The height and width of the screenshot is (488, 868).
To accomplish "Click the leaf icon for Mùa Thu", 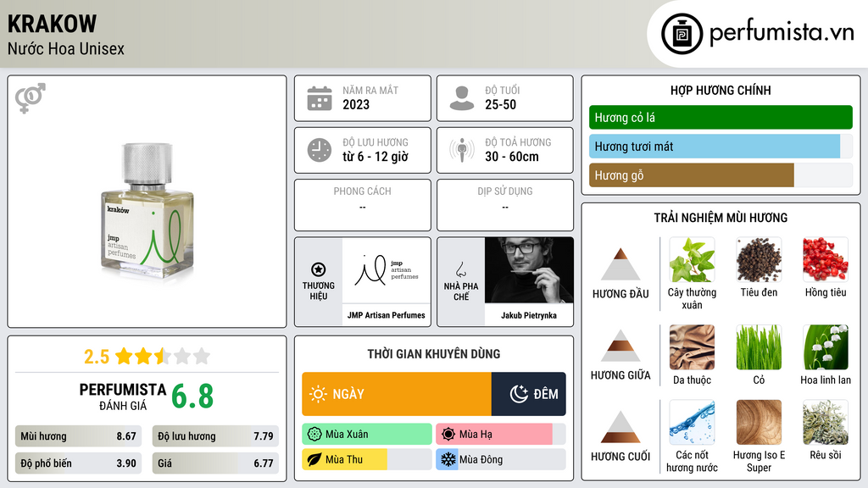I will click(314, 460).
